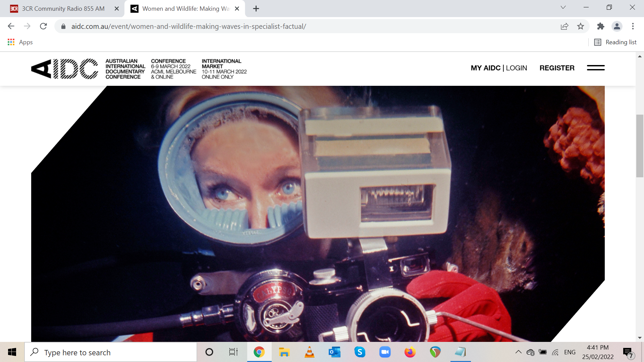644x362 pixels.
Task: Open the Extensions puzzle icon
Action: point(601,26)
